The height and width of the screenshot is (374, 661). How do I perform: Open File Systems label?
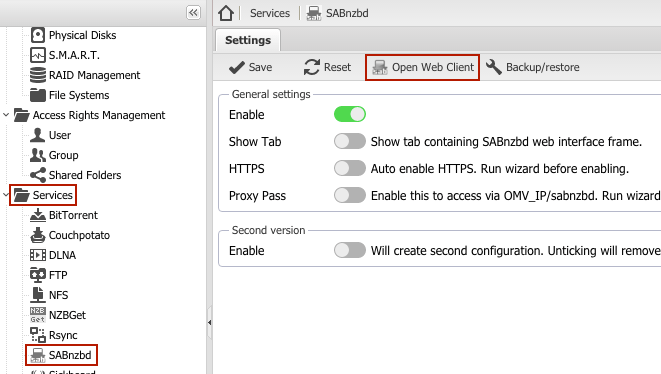(79, 95)
